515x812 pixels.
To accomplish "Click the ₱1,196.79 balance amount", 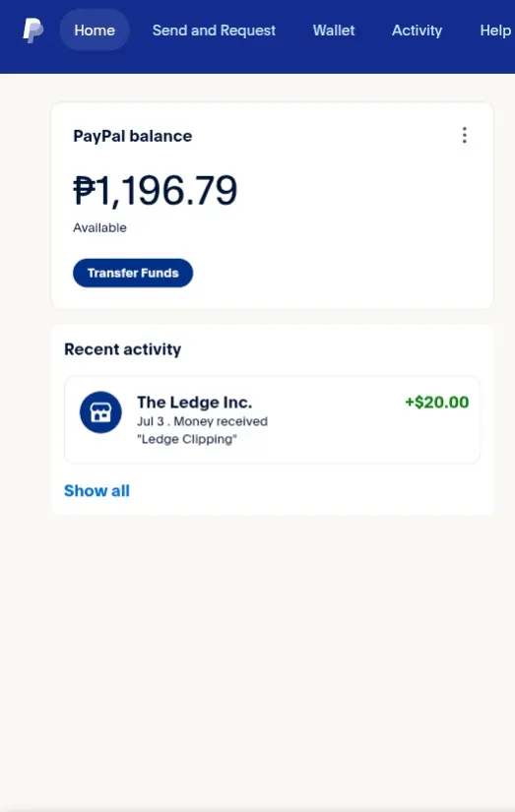I will pyautogui.click(x=156, y=190).
